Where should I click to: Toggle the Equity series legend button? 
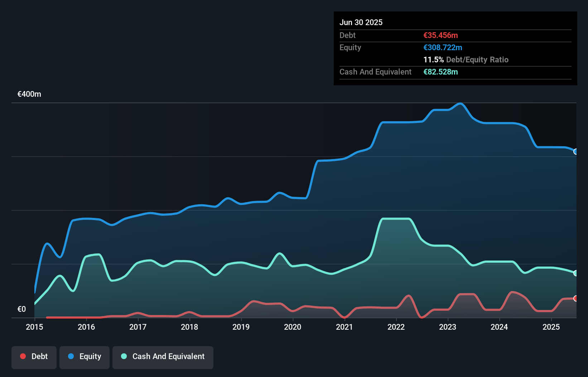[x=85, y=357]
